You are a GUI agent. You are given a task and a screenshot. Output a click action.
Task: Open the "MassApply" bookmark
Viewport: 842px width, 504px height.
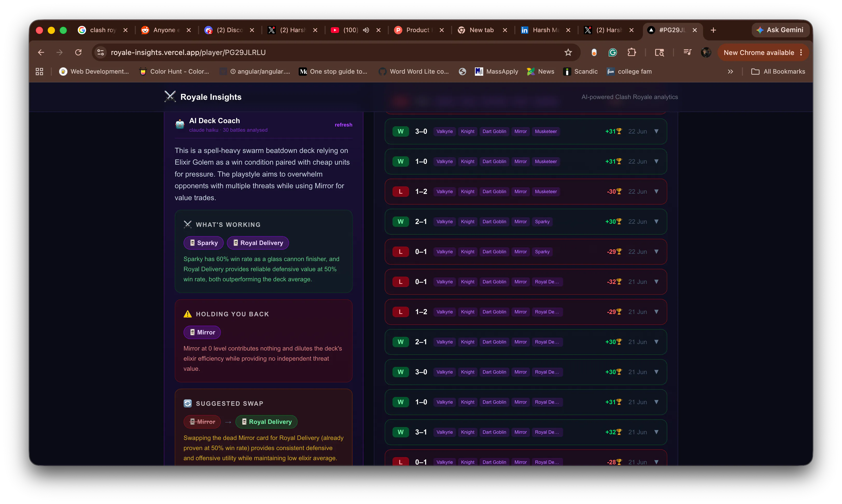tap(496, 71)
